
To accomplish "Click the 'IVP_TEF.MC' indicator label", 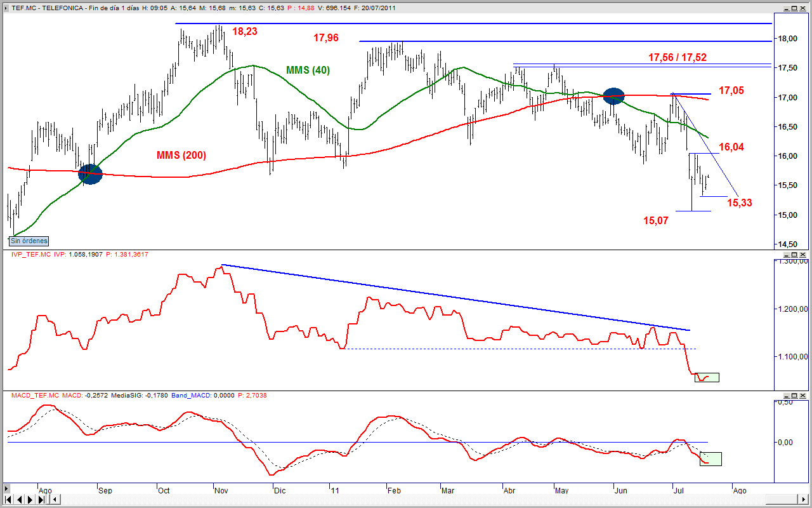I will tap(30, 255).
